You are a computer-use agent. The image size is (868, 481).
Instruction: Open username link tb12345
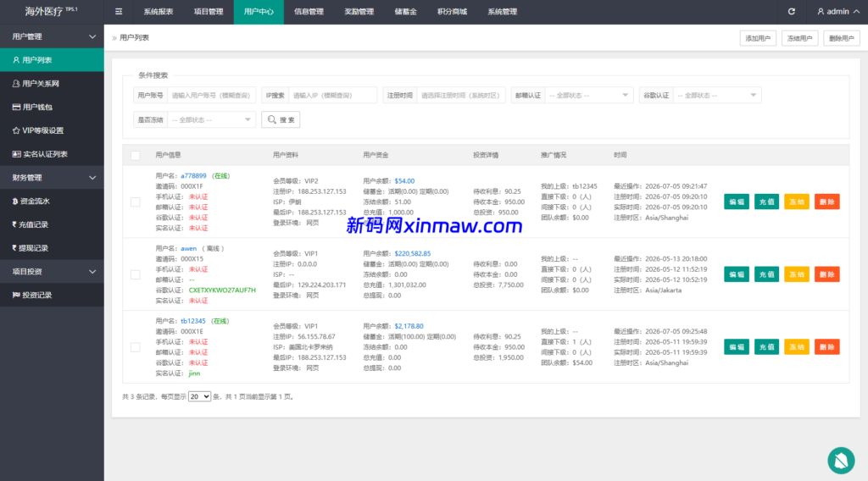click(x=193, y=321)
